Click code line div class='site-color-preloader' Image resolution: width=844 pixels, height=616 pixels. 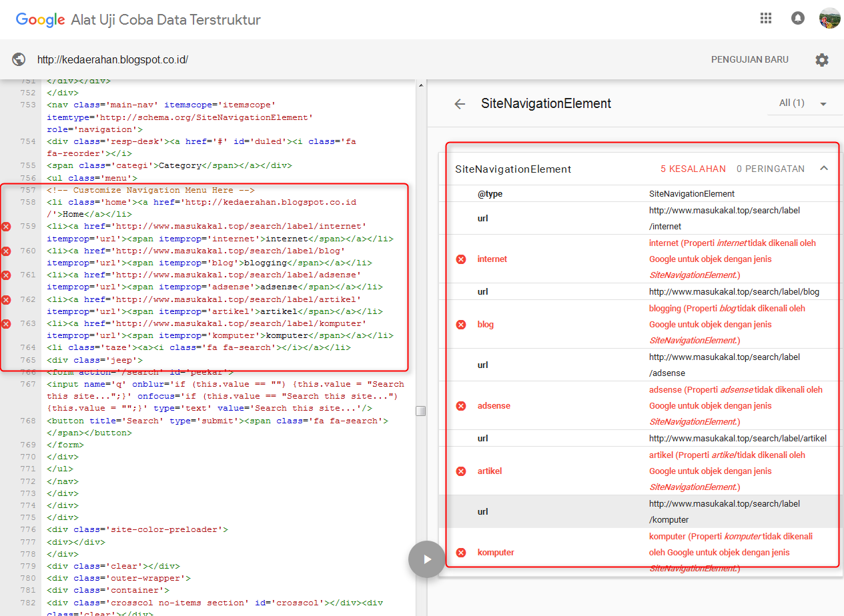(137, 530)
